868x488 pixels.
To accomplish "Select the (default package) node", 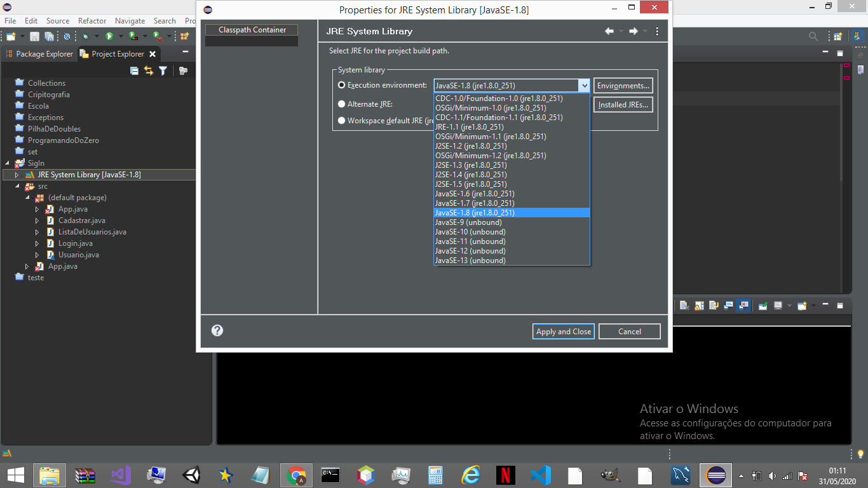I will click(x=77, y=198).
